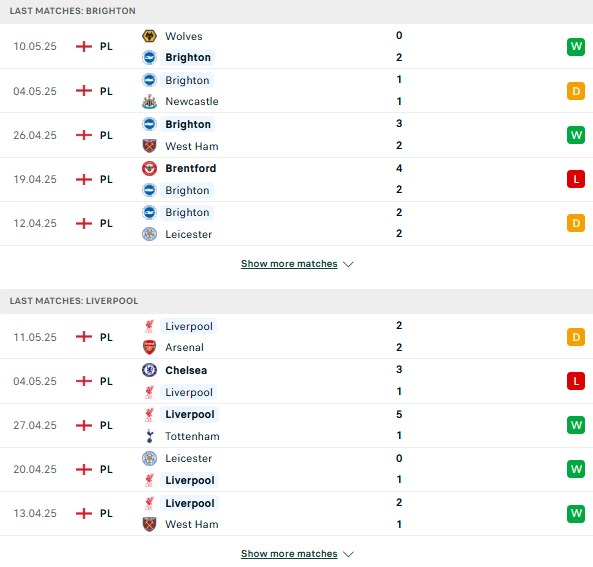
Task: Click the green W badge for Wolves match
Action: (x=576, y=47)
